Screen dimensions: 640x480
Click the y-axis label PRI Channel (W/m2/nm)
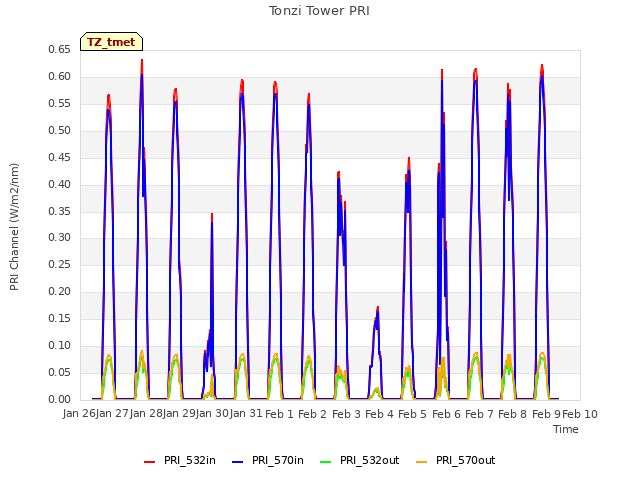point(14,227)
